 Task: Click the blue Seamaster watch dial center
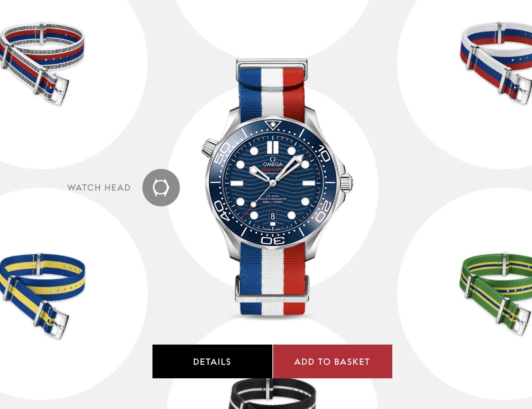tap(272, 183)
